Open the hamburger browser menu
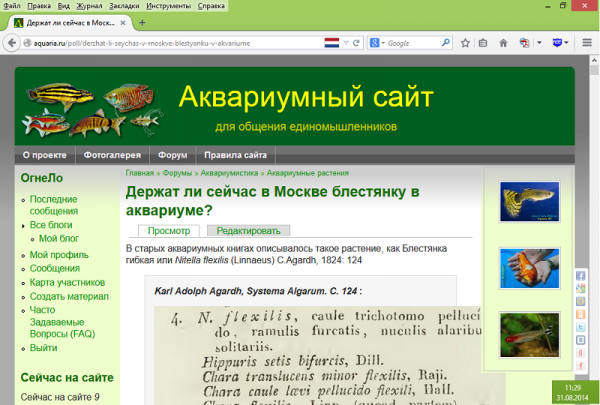600x405 pixels. pos(587,42)
